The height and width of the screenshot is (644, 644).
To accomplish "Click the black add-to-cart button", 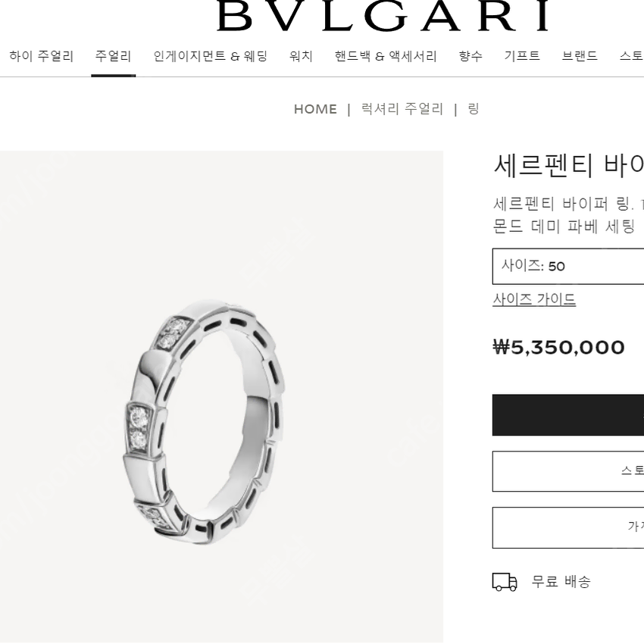I will pyautogui.click(x=568, y=415).
